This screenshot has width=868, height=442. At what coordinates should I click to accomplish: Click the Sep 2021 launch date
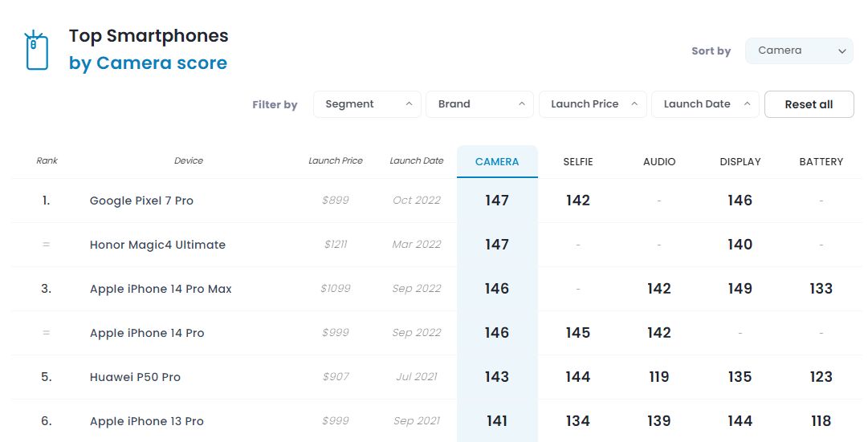417,421
